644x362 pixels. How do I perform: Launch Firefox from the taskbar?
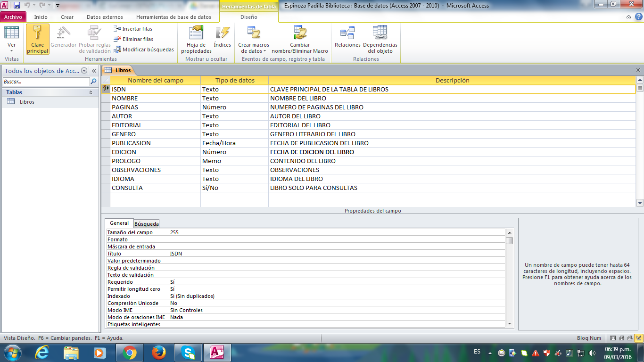click(x=159, y=352)
